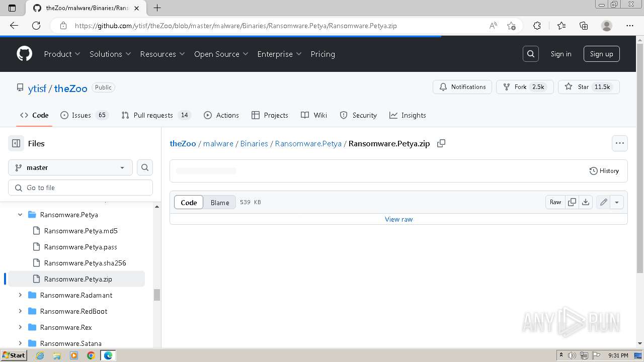The image size is (644, 362).
Task: Open Windows Media Player taskbar icon
Action: 74,355
